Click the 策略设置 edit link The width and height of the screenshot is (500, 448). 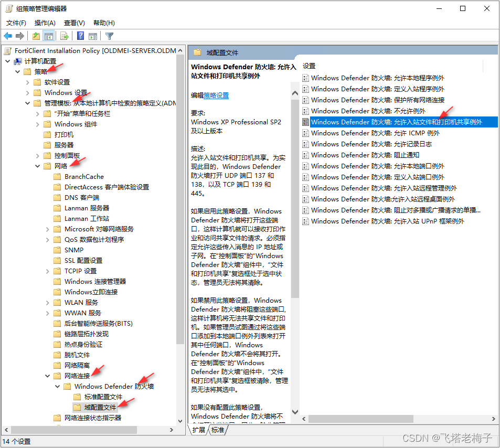pos(216,95)
